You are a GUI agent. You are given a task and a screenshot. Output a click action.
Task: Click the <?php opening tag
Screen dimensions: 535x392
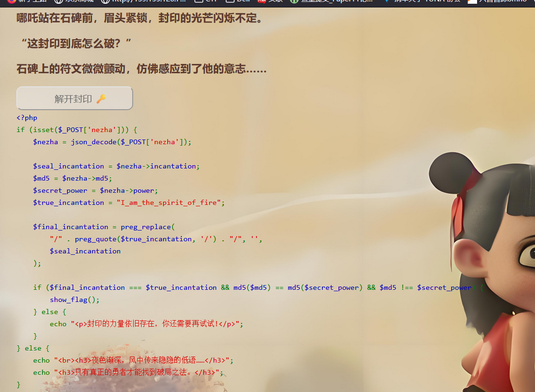pyautogui.click(x=27, y=118)
